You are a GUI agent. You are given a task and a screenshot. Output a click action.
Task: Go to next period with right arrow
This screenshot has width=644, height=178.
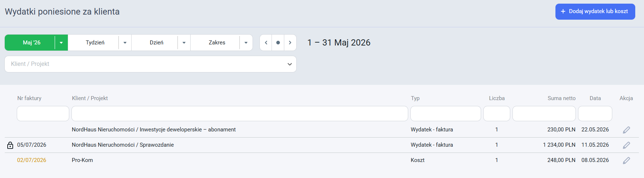[290, 43]
